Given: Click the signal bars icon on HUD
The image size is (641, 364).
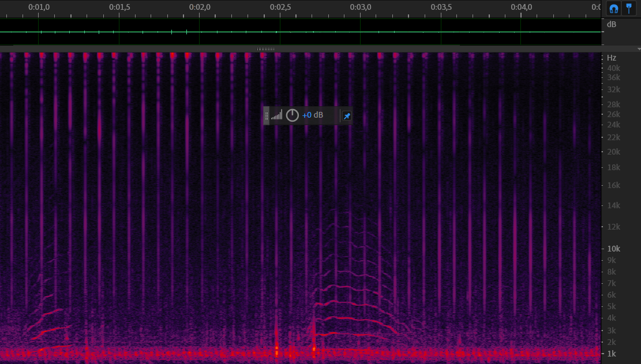Looking at the screenshot, I should (x=277, y=115).
